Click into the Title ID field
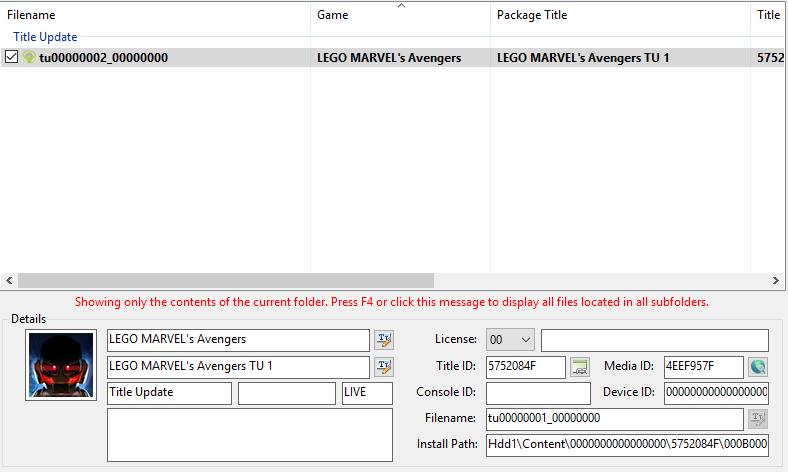 click(x=525, y=367)
